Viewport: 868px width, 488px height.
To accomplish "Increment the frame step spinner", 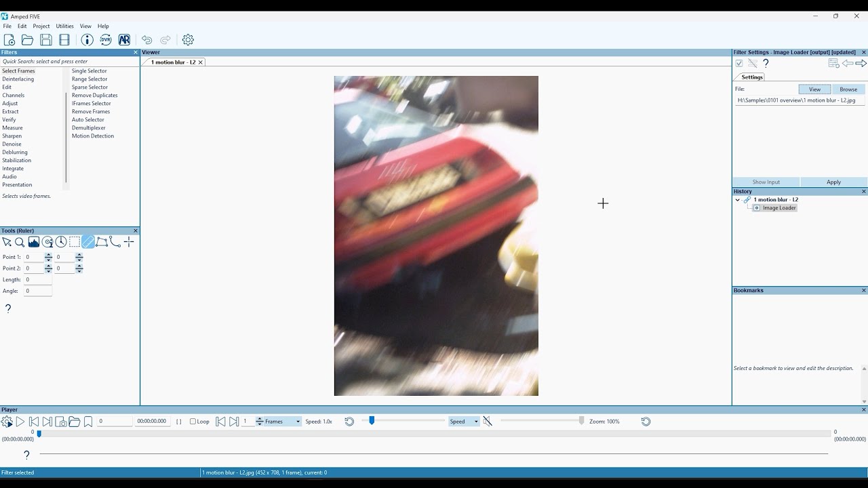I will coord(259,420).
